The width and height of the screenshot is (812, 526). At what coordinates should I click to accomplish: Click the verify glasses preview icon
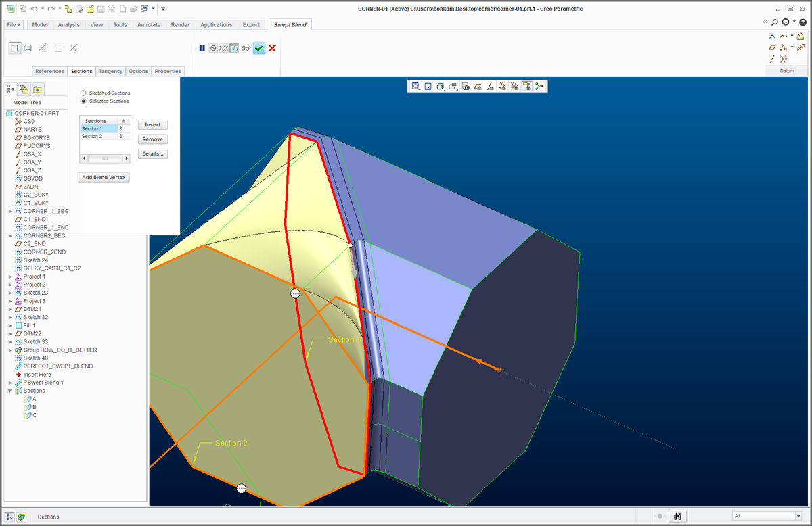point(246,48)
